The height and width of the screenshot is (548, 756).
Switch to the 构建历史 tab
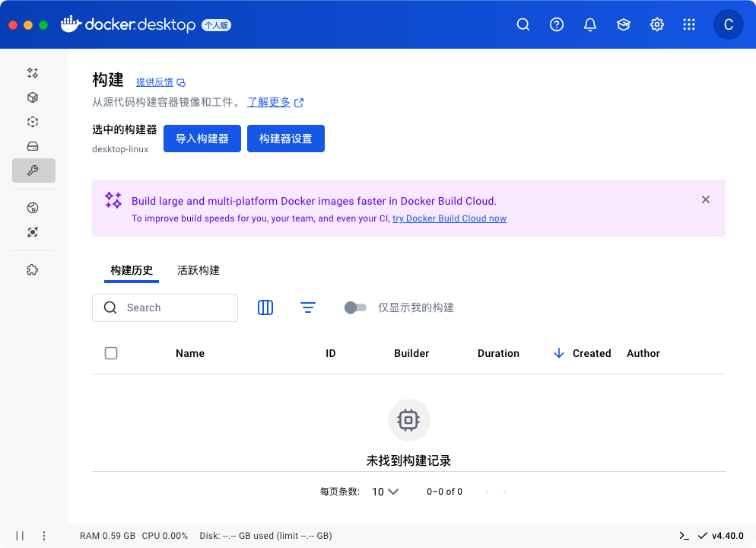132,270
